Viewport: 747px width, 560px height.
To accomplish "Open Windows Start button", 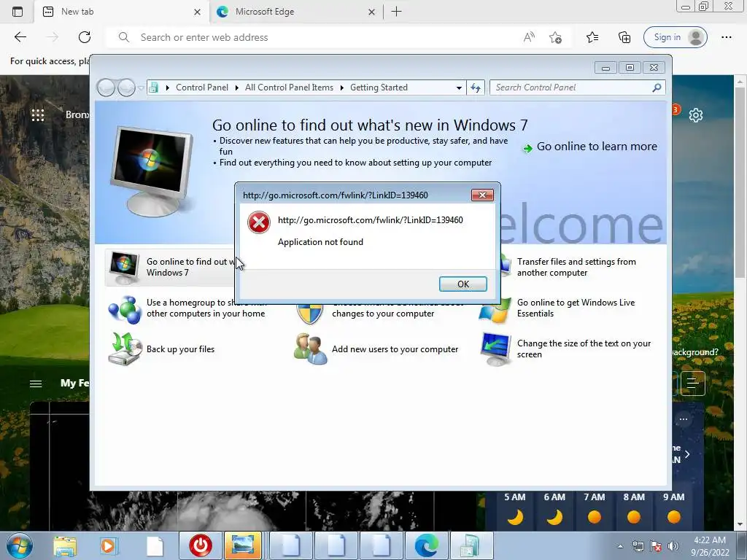I will (x=20, y=545).
